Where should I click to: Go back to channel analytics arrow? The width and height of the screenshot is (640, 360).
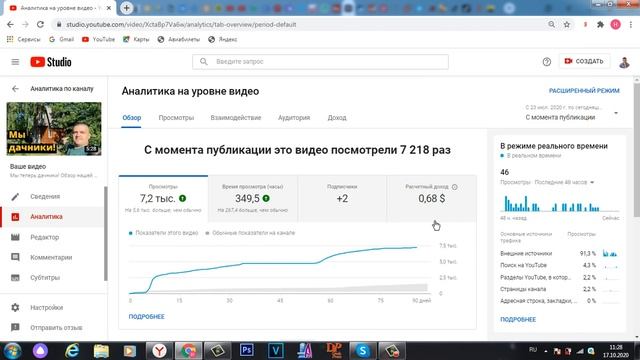[x=16, y=89]
